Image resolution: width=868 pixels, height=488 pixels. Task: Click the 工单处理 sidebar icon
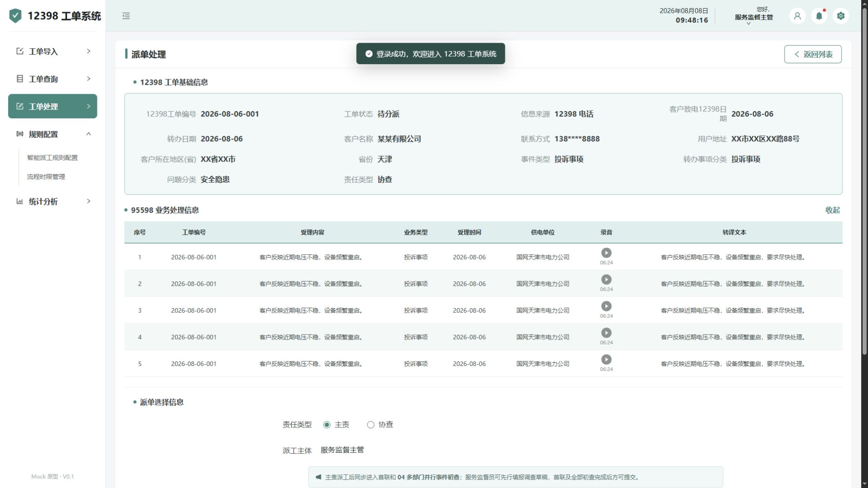(20, 106)
